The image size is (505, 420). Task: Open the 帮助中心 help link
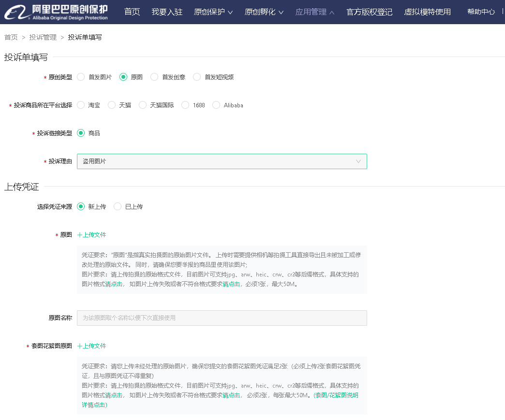480,11
